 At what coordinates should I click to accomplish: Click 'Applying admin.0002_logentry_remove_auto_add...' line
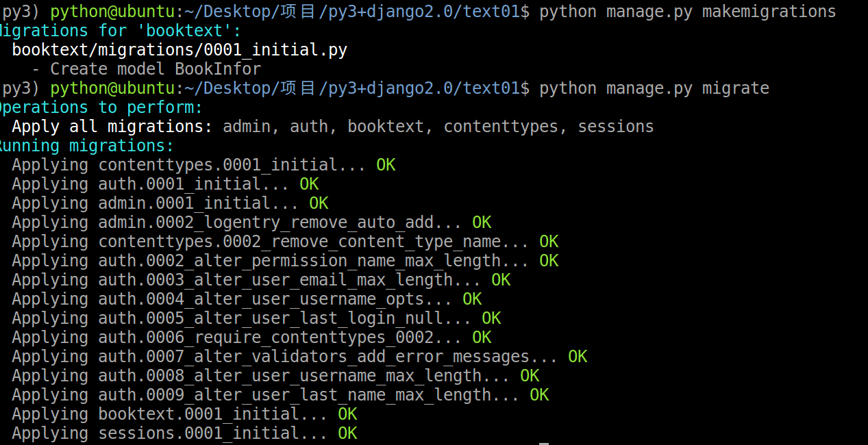coord(237,222)
